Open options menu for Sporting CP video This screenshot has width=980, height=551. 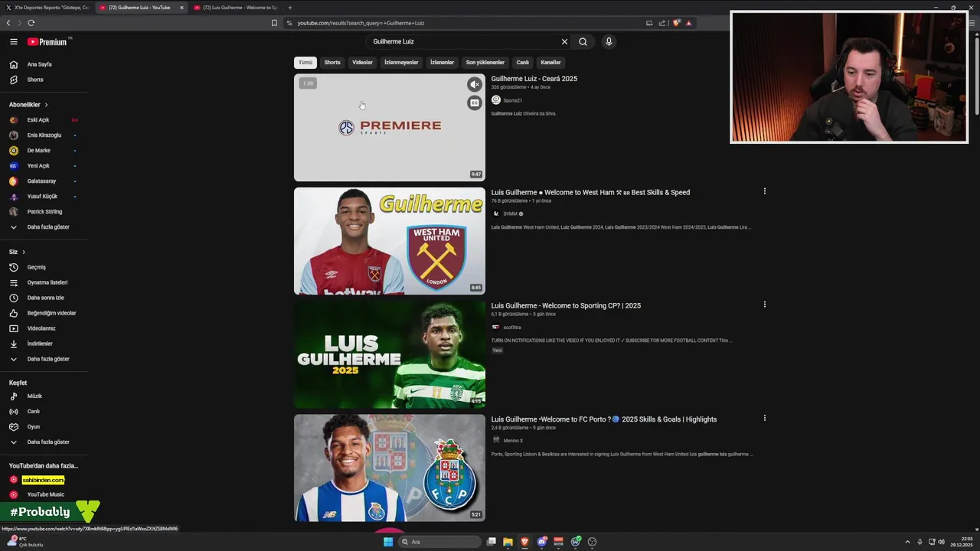click(x=764, y=305)
